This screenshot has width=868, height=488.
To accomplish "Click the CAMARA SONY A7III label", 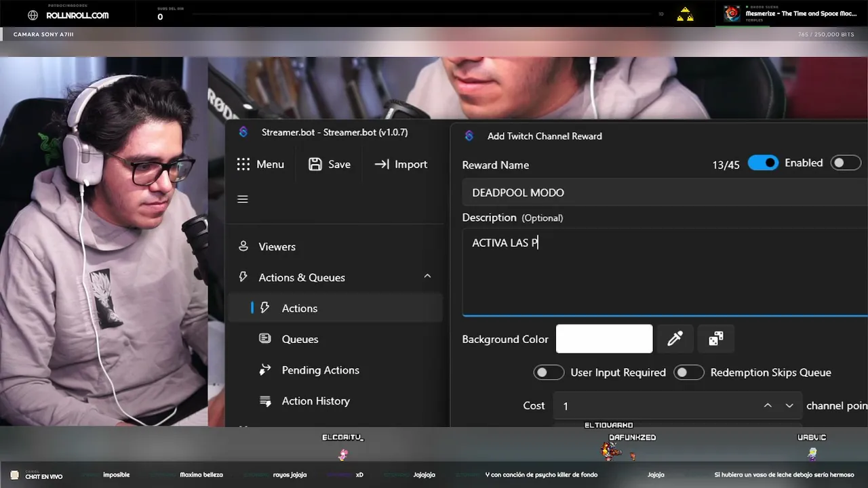I will click(43, 35).
